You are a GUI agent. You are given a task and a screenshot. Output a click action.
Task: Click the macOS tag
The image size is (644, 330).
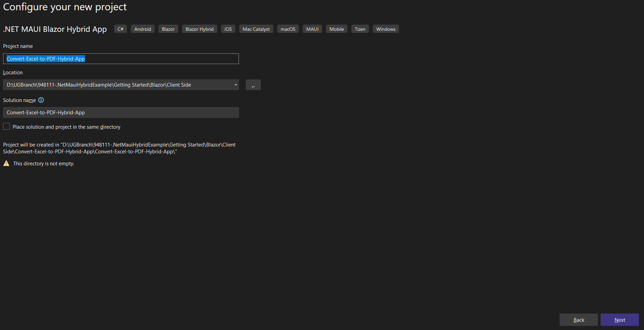click(x=287, y=29)
